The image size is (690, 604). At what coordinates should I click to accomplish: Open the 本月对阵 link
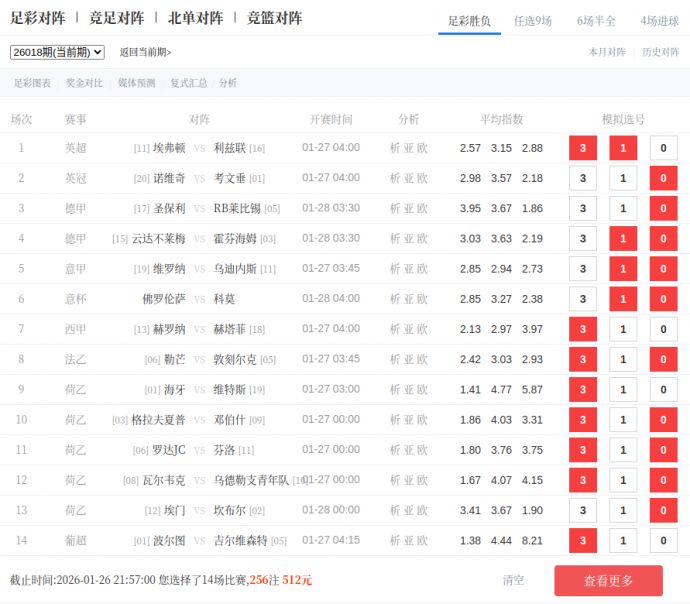point(607,52)
